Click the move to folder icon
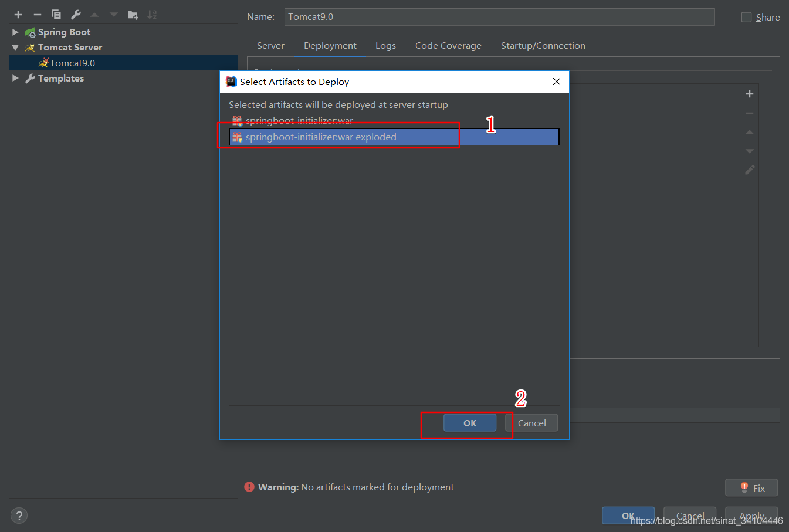 pyautogui.click(x=133, y=15)
